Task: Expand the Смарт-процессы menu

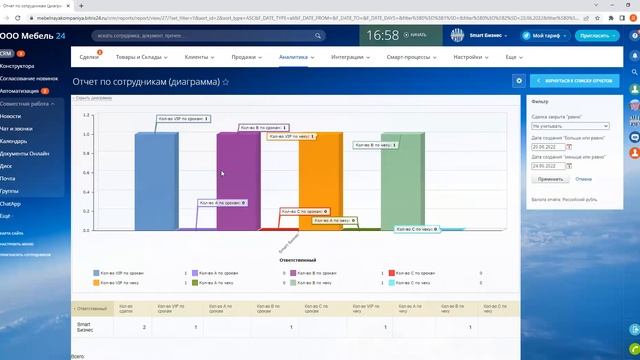Action: click(411, 57)
